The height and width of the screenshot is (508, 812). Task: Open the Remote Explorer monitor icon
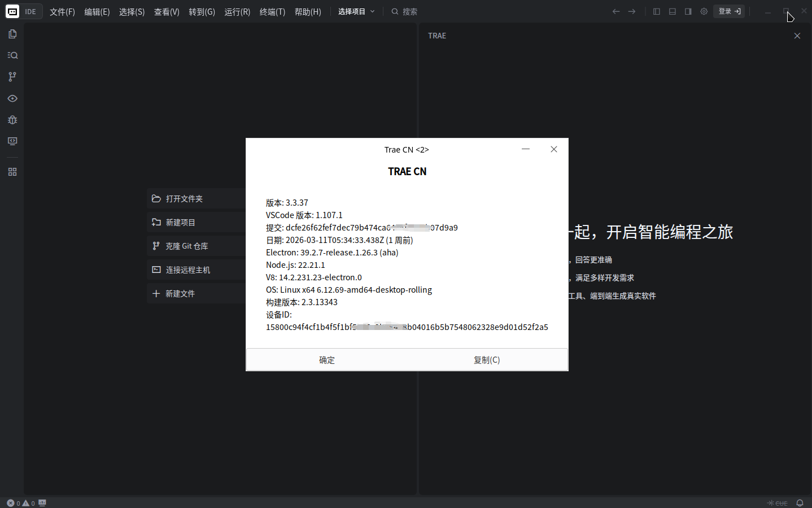tap(12, 141)
